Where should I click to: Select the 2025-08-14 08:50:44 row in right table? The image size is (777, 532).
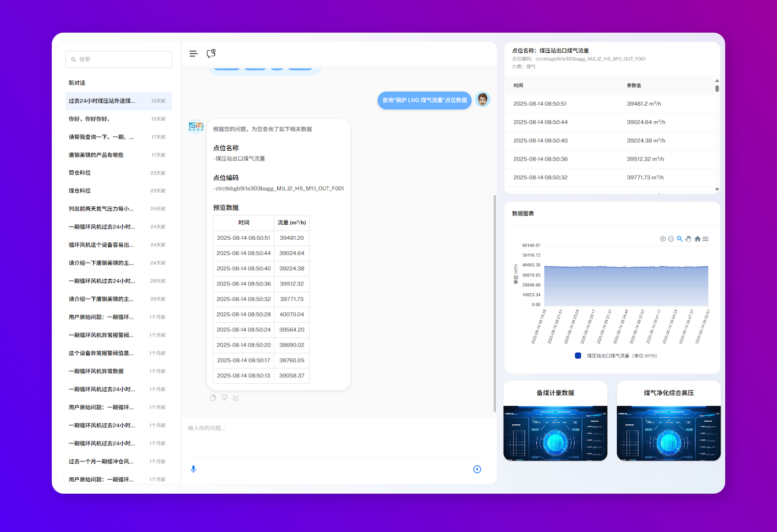610,122
